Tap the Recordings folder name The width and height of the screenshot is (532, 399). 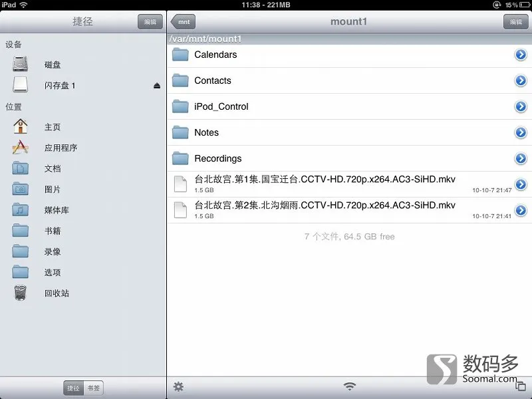218,158
